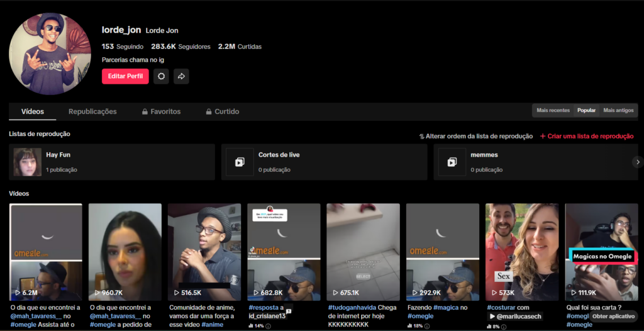Screen dimensions: 644x331
Task: Expand playlists with the right chevron arrow
Action: pos(638,162)
